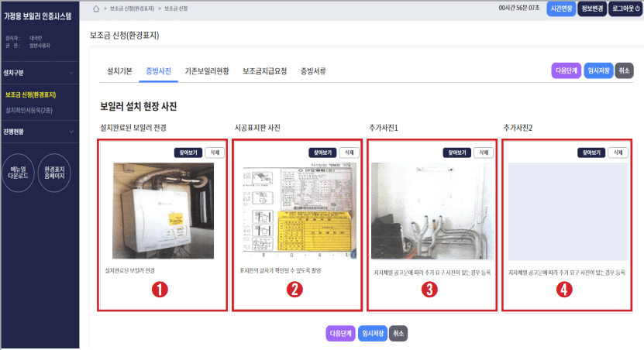Click 가정용 보일러 인증시스템 title

[x=38, y=16]
